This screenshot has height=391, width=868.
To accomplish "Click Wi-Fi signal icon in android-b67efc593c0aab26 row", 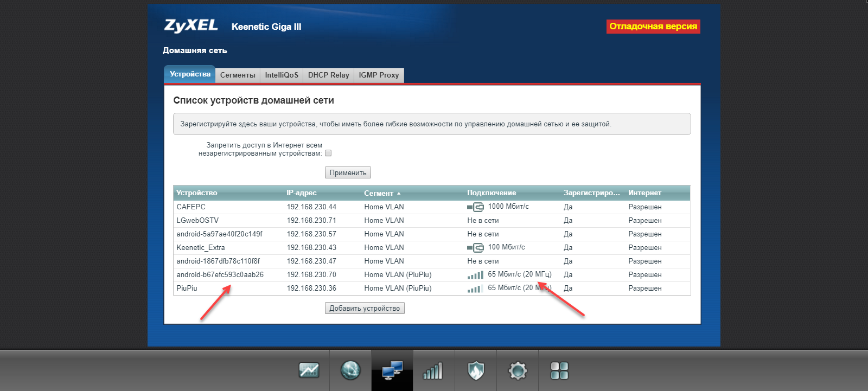I will 475,275.
